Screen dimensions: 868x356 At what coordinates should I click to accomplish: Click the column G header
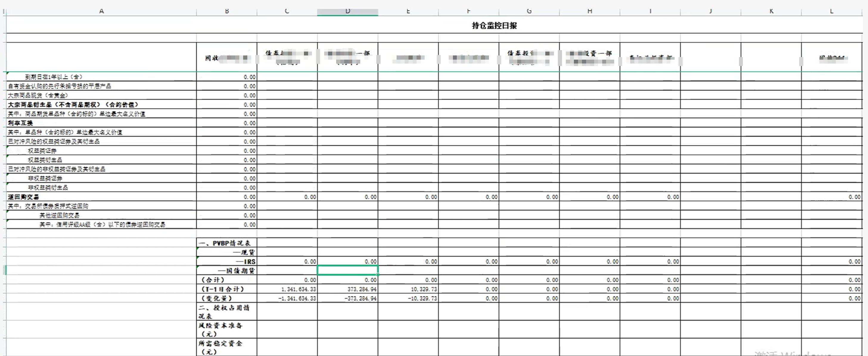(529, 11)
